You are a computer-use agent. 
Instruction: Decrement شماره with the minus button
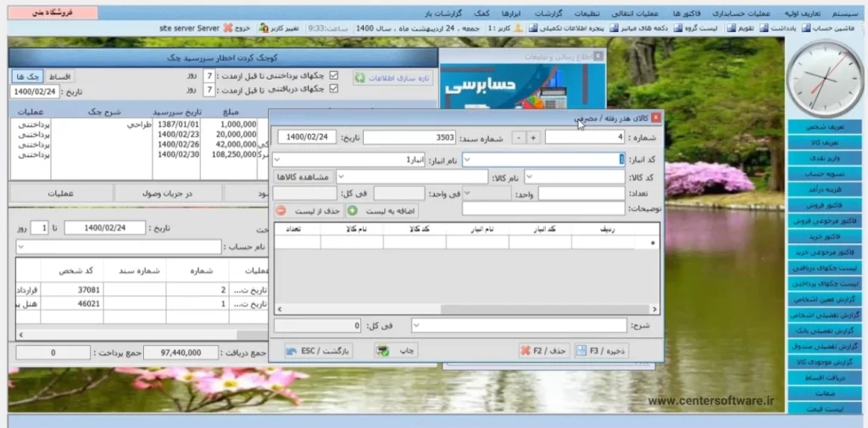coord(518,137)
